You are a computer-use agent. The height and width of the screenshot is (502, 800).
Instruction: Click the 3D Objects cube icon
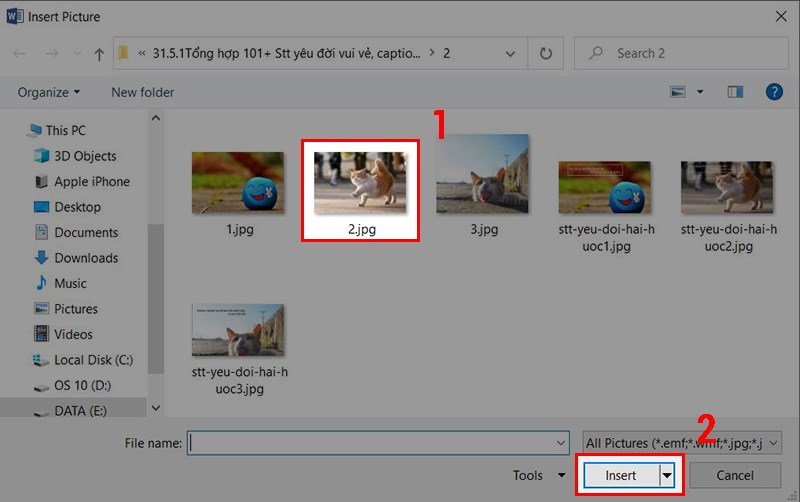[41, 156]
